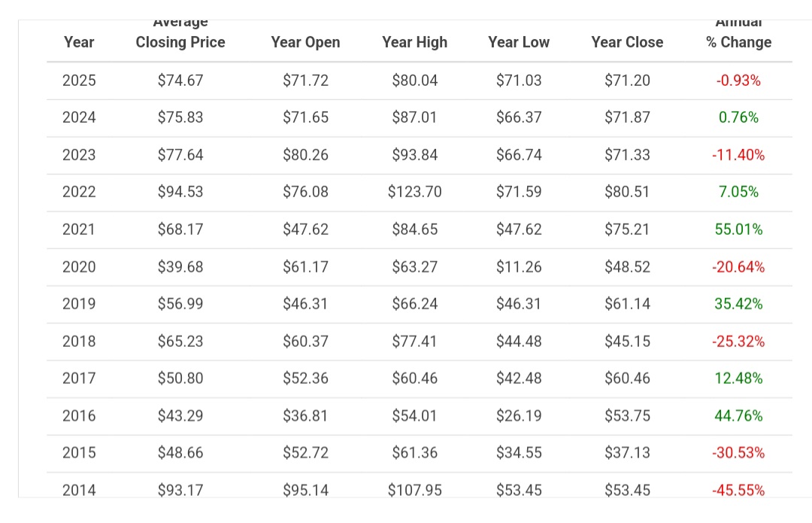The height and width of the screenshot is (523, 812).
Task: Click the Year Low column header
Action: (519, 42)
